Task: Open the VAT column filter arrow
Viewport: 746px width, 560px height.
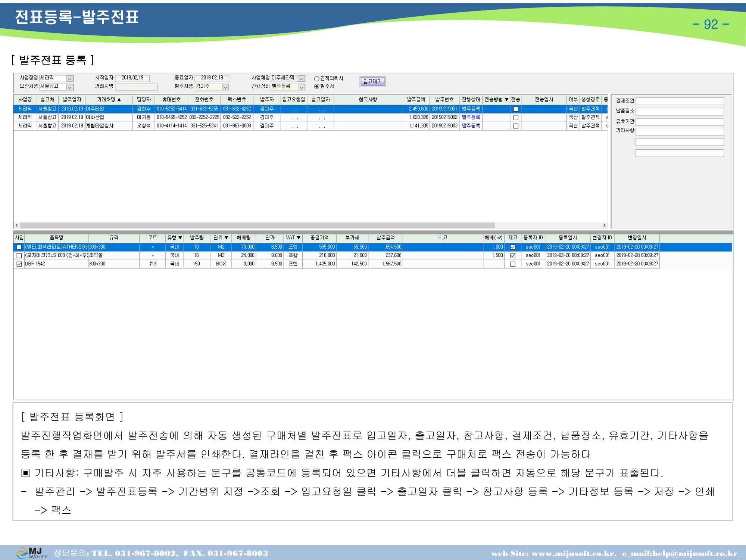Action: (x=299, y=238)
